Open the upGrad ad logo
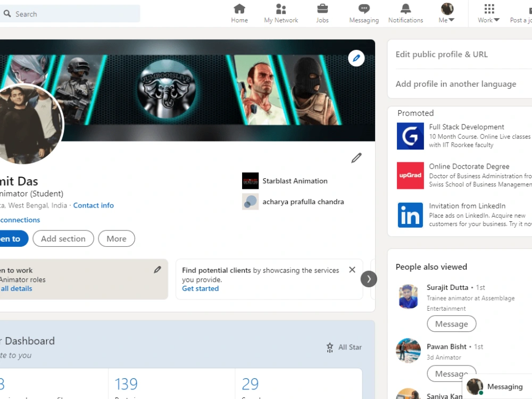 410,176
